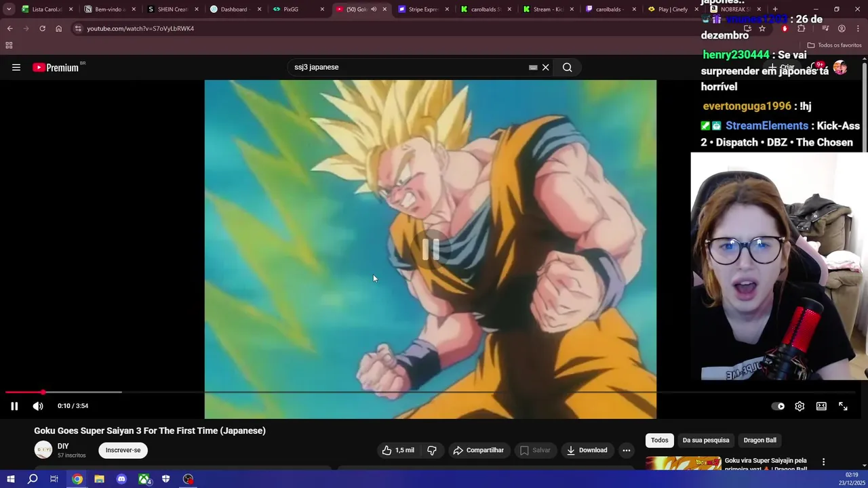Open Todos os favoritos bookmarks folder
This screenshot has width=868, height=488.
(x=834, y=45)
